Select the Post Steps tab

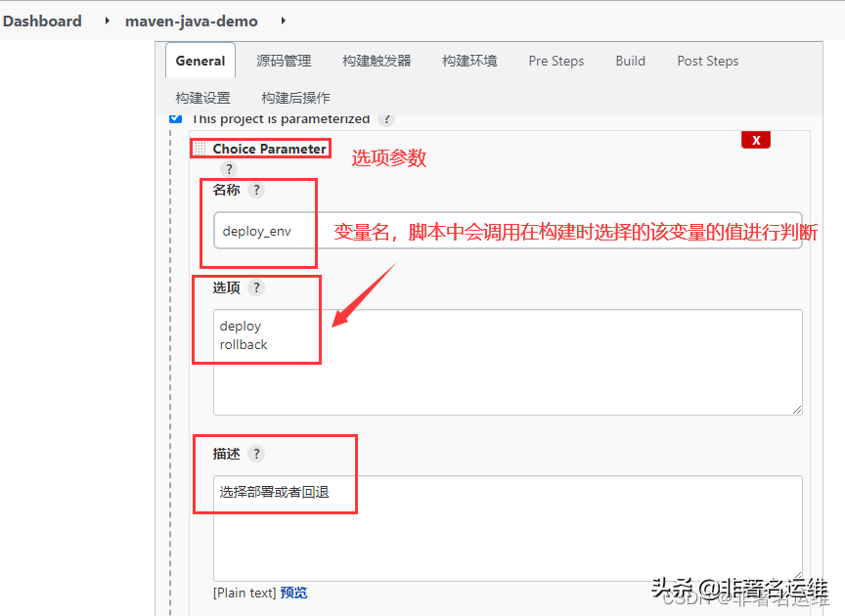[x=707, y=61]
